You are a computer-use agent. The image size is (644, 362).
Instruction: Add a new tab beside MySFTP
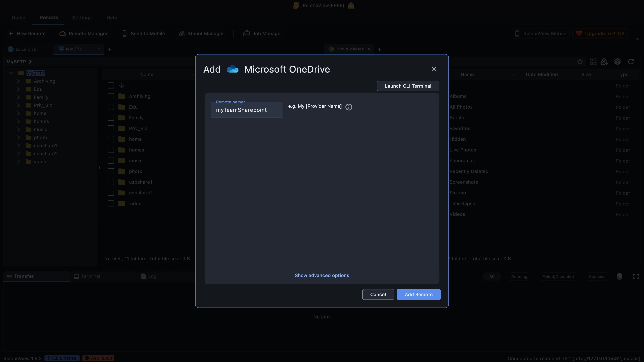(109, 49)
